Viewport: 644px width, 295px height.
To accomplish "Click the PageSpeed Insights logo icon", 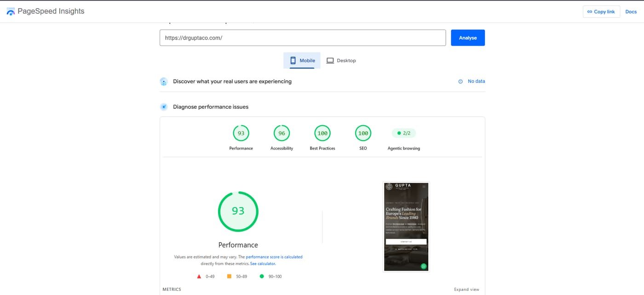I will (x=11, y=12).
